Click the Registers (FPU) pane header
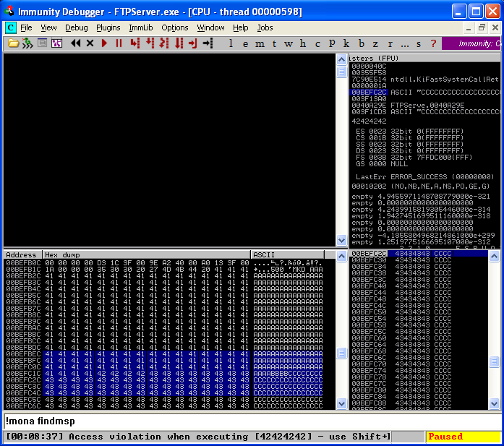Viewport: 504px width, 446px height. tap(424, 58)
